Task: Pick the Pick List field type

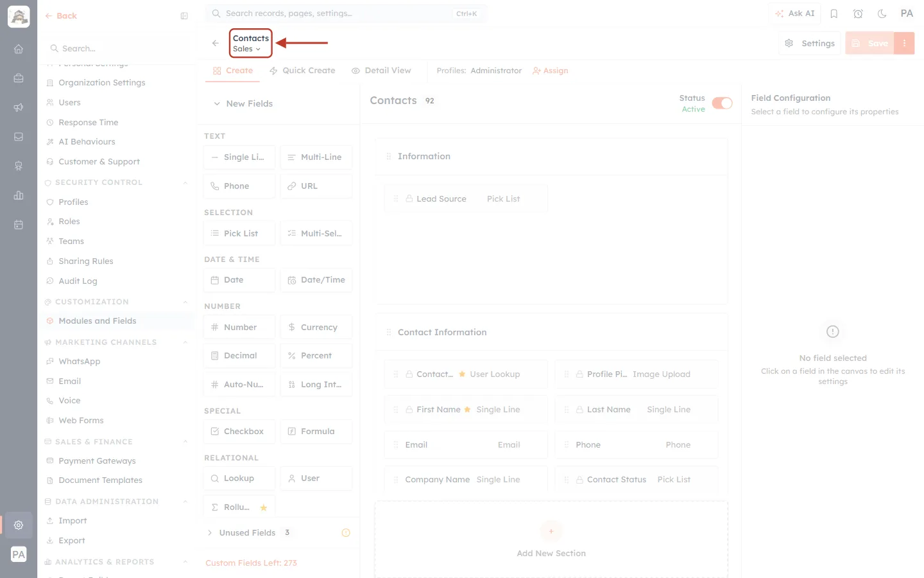Action: pos(239,233)
